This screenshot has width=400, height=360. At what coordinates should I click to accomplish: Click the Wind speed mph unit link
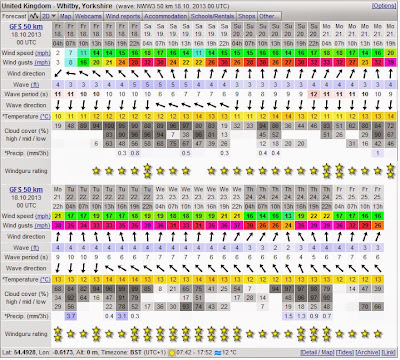click(x=43, y=53)
